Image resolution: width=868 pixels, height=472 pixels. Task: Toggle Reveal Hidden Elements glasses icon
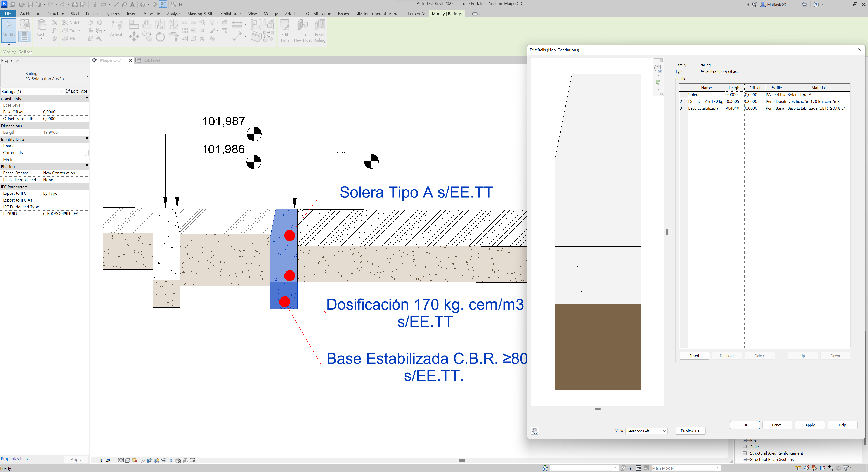(171, 460)
